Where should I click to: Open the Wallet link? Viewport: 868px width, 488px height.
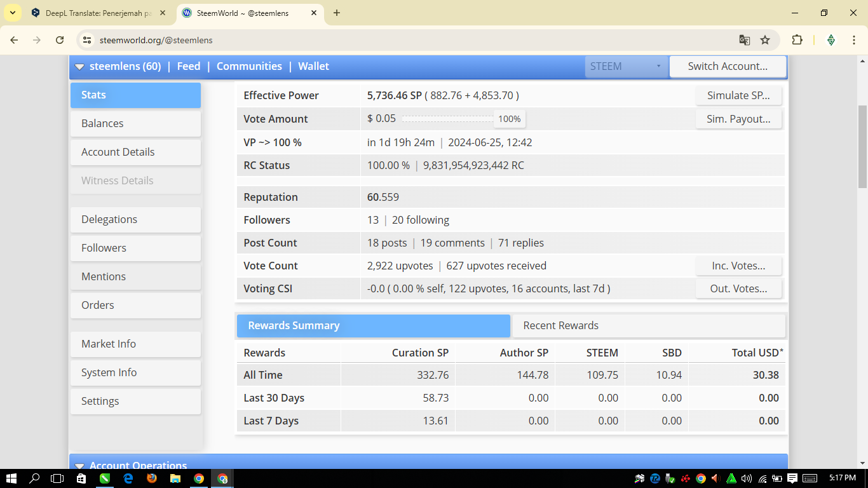[314, 66]
